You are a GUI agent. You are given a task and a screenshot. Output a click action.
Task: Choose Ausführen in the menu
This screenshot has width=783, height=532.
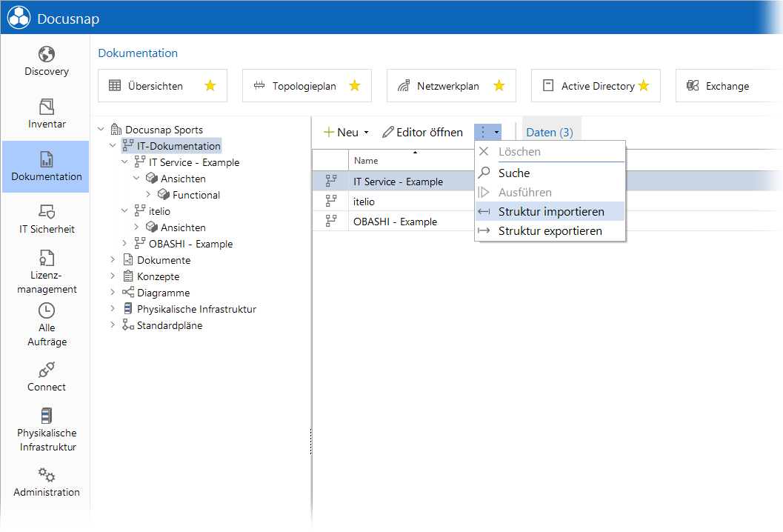pos(550,193)
